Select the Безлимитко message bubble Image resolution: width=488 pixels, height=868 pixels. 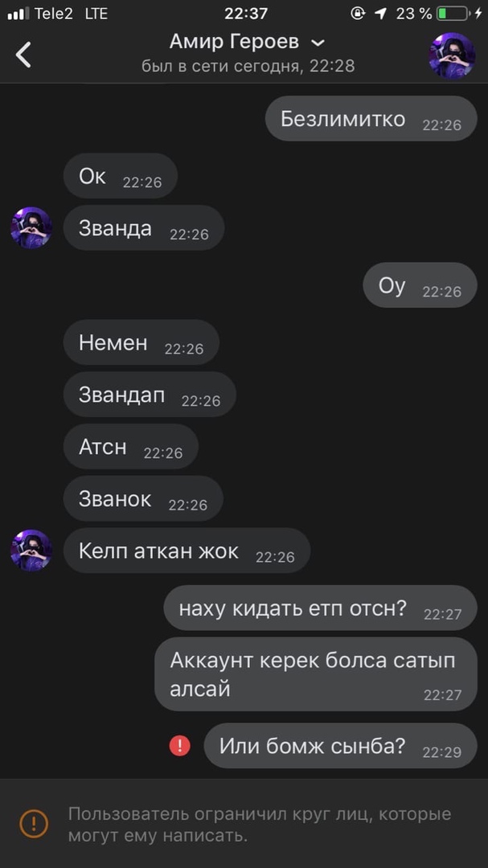371,118
